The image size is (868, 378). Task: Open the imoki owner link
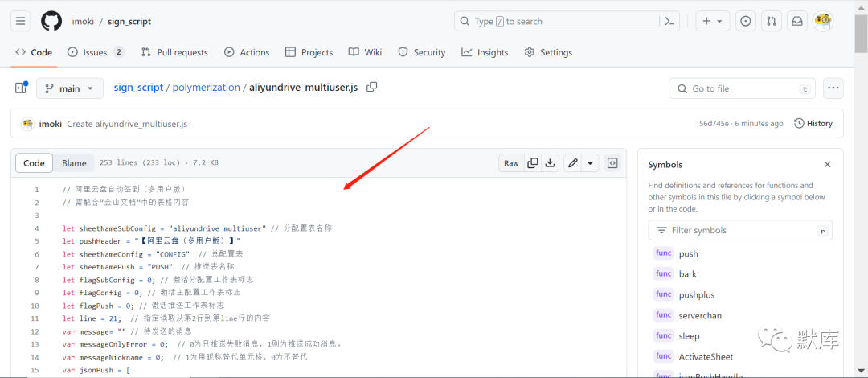[x=83, y=21]
